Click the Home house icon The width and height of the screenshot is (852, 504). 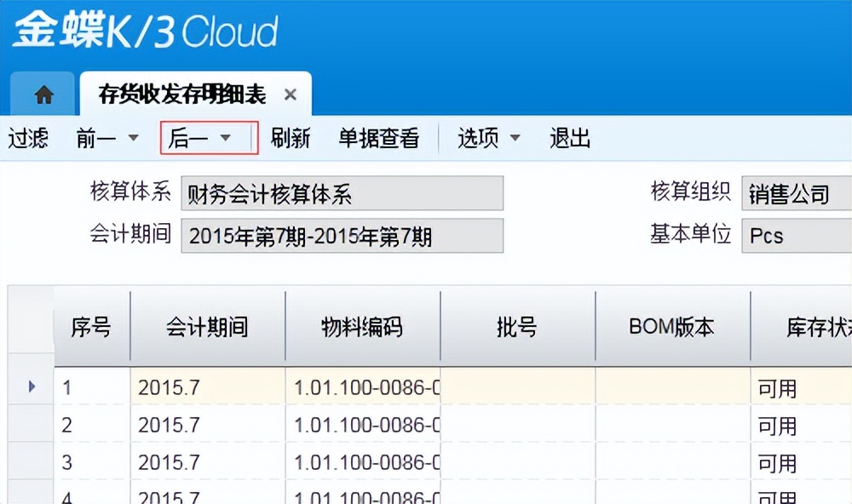click(x=43, y=94)
